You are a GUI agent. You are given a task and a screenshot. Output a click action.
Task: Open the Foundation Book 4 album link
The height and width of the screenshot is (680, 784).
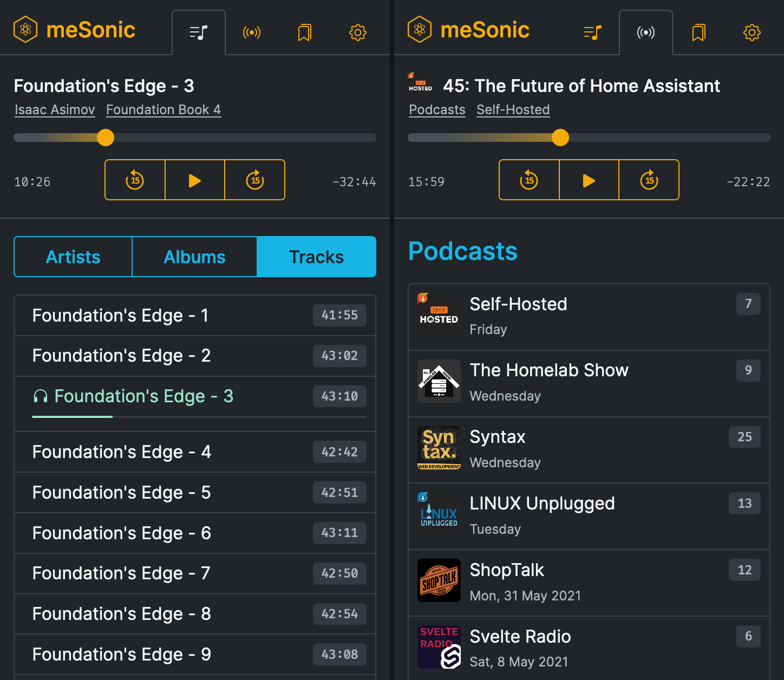tap(164, 110)
